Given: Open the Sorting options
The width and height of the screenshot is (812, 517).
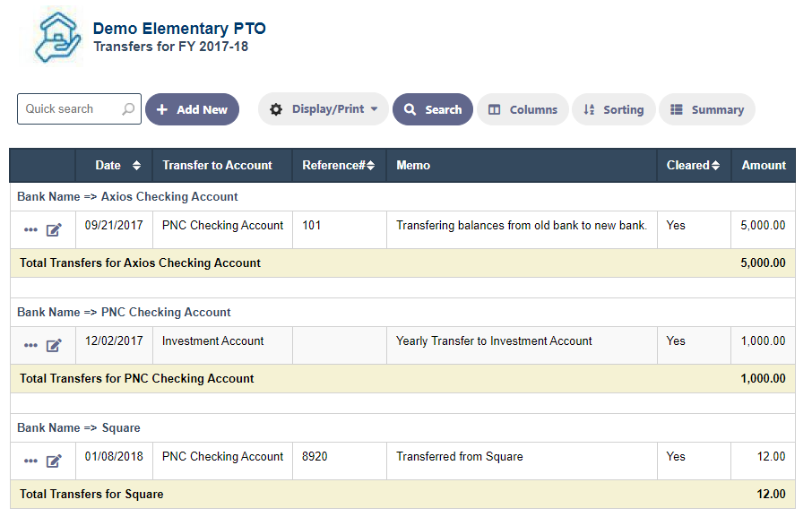Looking at the screenshot, I should click(613, 109).
